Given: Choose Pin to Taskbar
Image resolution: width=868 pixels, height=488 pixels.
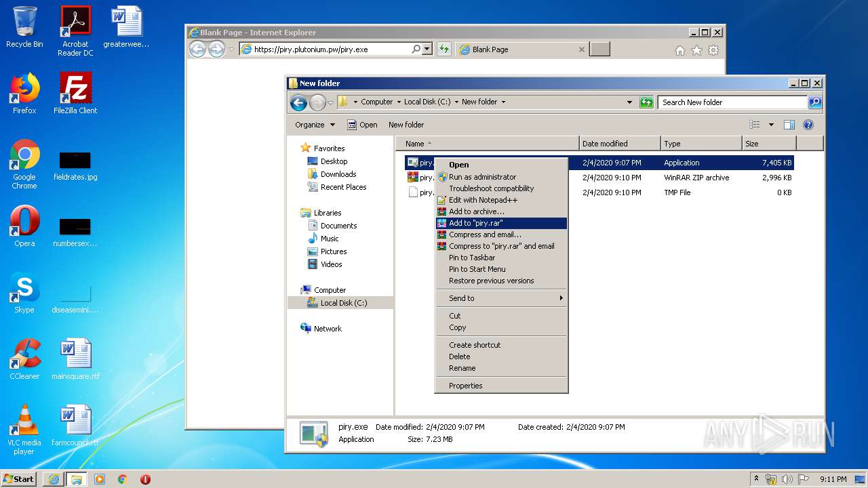Looking at the screenshot, I should click(501, 258).
